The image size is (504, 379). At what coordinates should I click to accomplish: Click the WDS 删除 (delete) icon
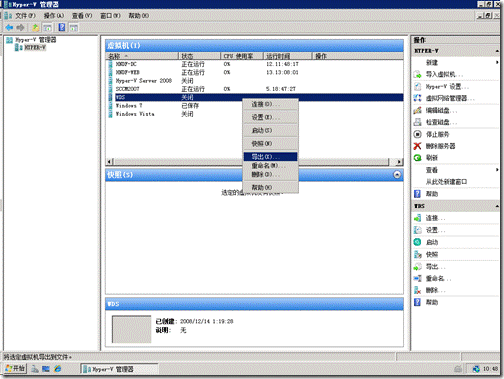tap(417, 290)
